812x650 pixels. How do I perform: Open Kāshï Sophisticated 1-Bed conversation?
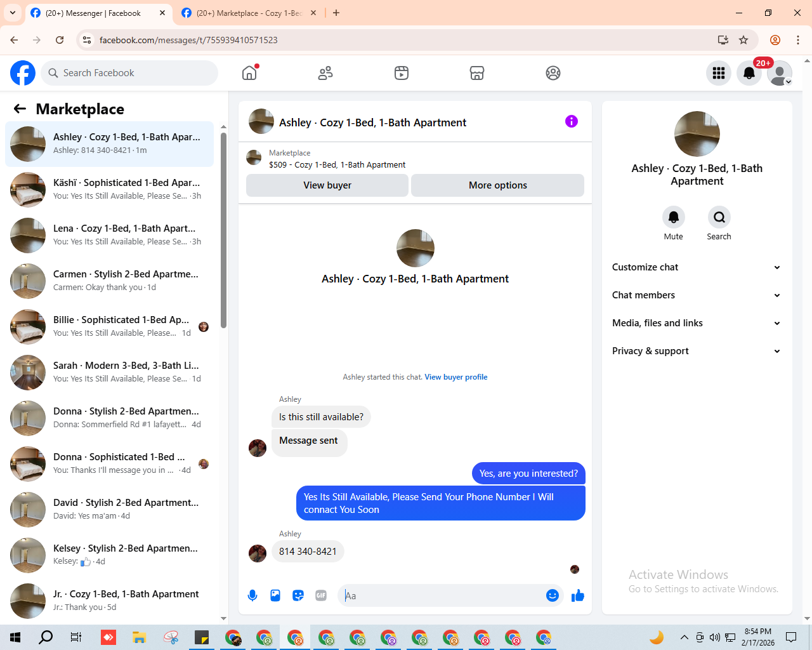pyautogui.click(x=109, y=190)
